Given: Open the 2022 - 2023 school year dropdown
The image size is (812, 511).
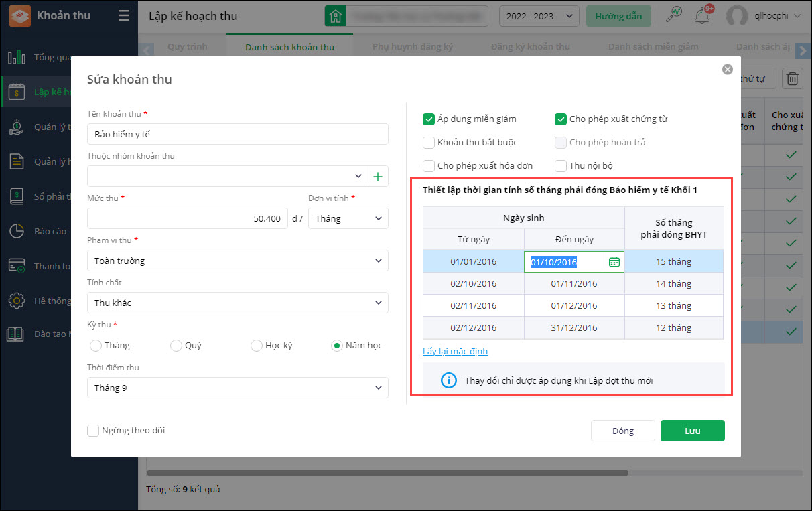Looking at the screenshot, I should (539, 16).
